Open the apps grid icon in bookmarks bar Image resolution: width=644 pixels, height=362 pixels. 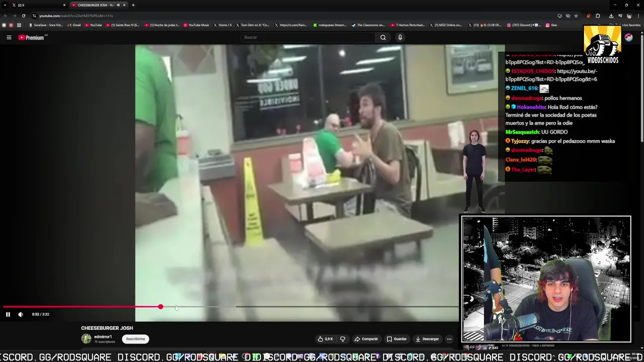click(x=19, y=25)
